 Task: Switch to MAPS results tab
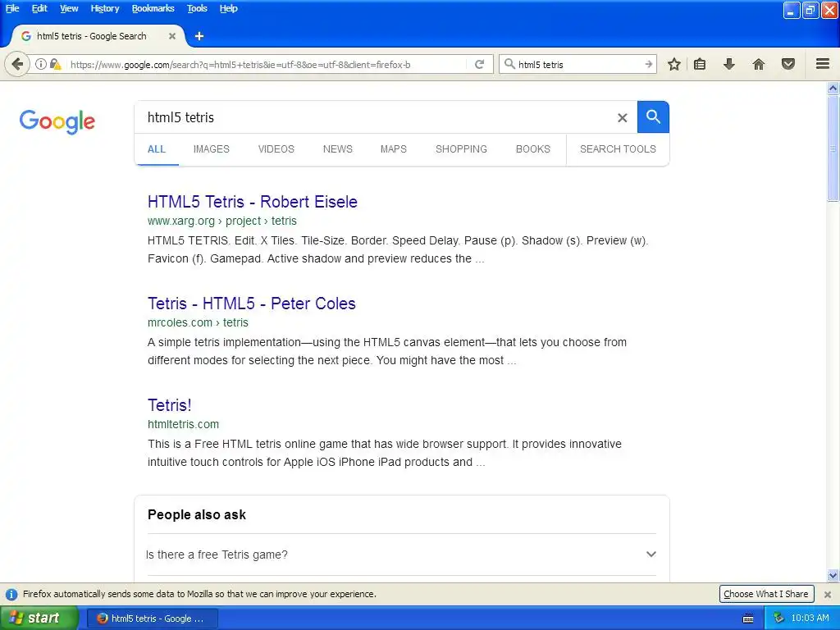(x=393, y=149)
